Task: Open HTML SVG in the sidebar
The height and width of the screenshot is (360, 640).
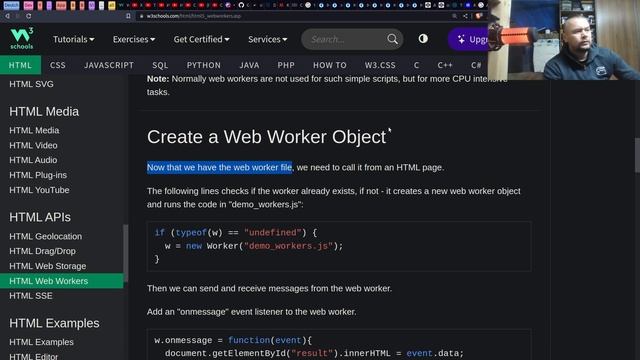Action: (x=31, y=84)
